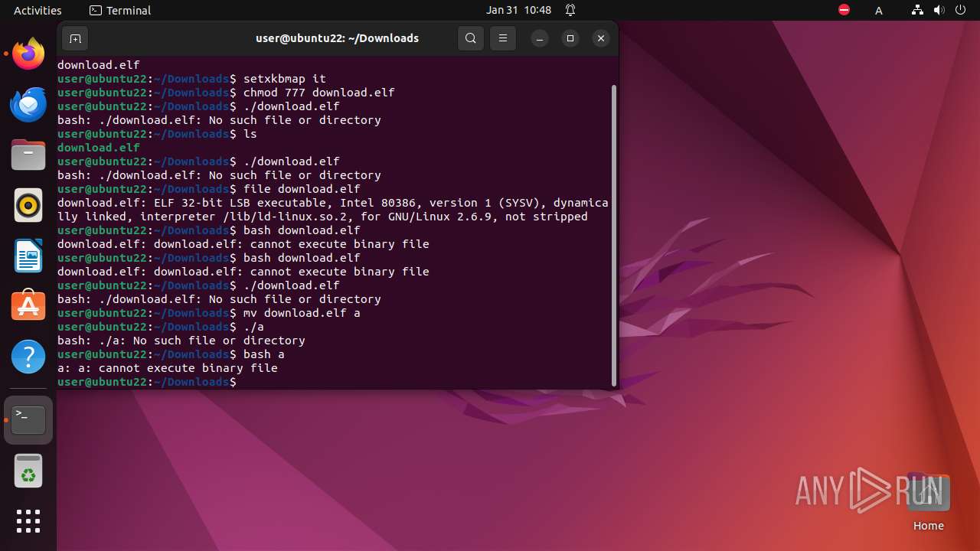Launch Firefox from the dock
The height and width of the screenshot is (551, 980).
tap(28, 54)
